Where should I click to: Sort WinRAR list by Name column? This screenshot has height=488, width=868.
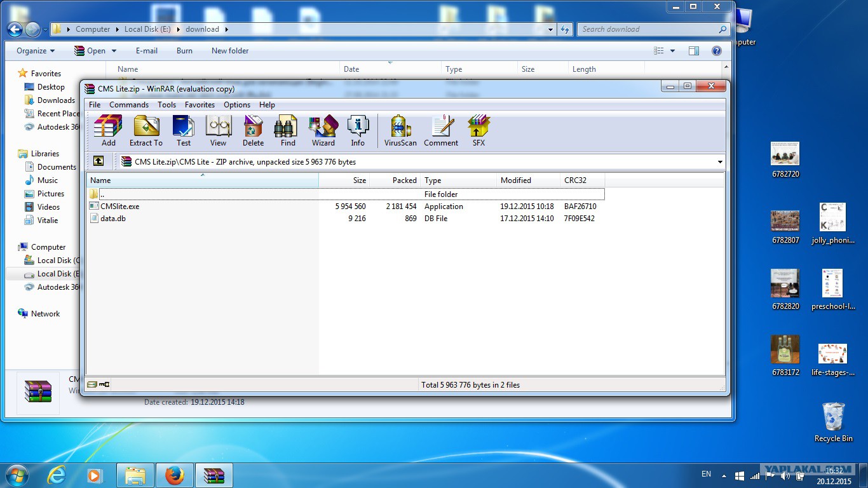(203, 180)
